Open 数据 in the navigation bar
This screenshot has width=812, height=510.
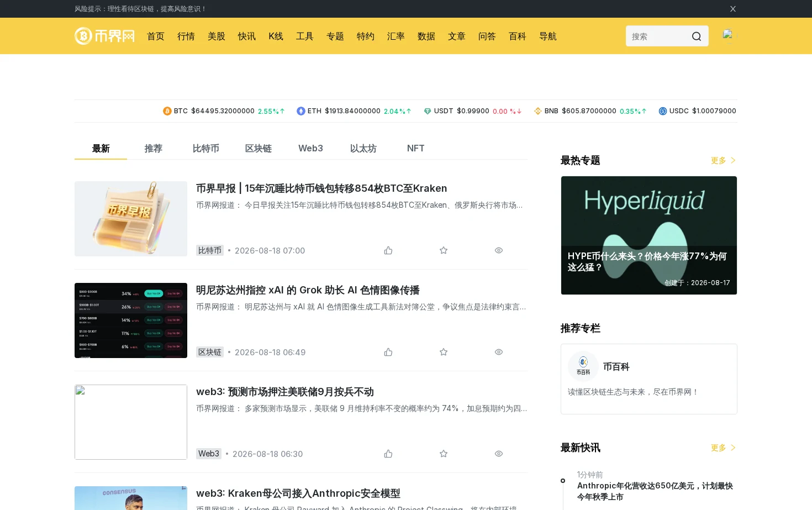pos(426,36)
